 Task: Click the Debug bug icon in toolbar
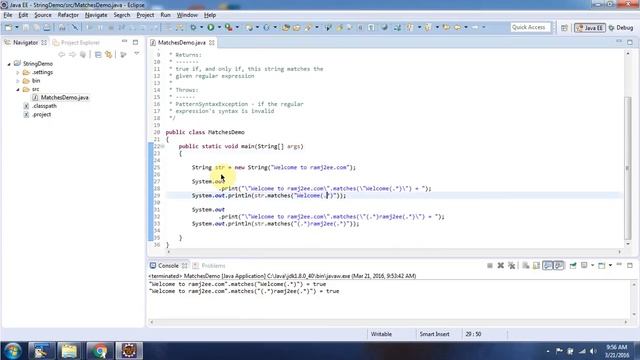(x=193, y=27)
